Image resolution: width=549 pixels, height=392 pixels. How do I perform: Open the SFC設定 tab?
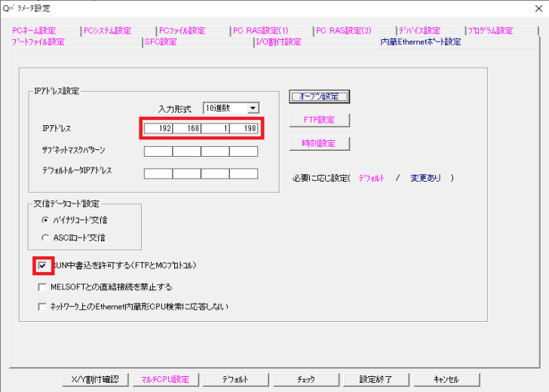161,42
